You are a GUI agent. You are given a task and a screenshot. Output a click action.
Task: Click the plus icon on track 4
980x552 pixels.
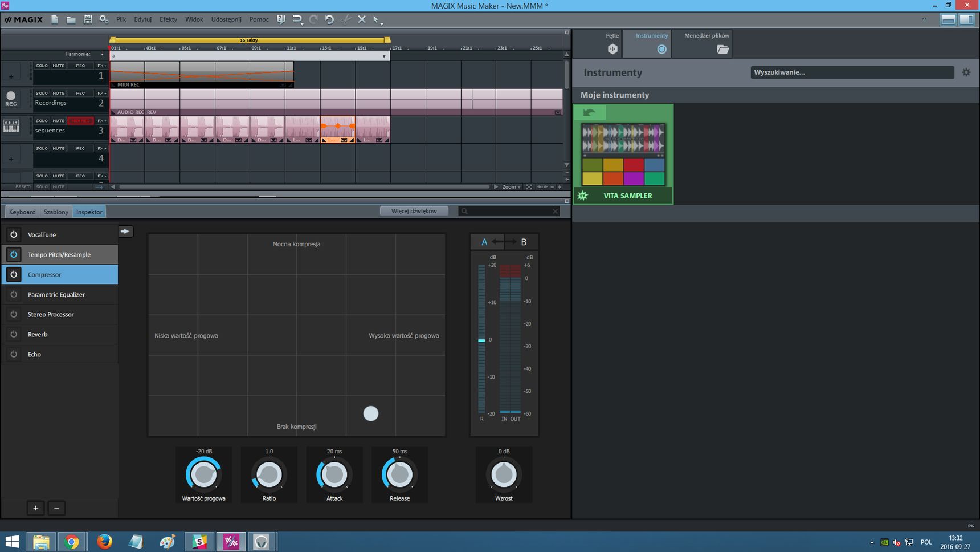pyautogui.click(x=11, y=160)
